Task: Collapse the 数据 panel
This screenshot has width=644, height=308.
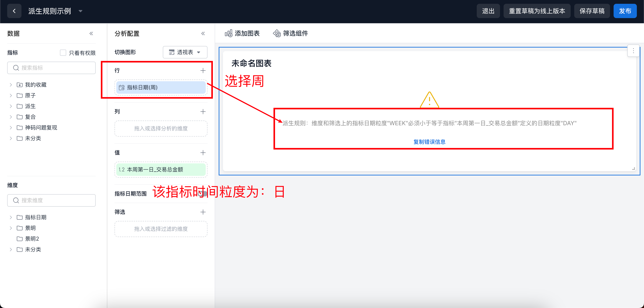Action: pos(91,33)
